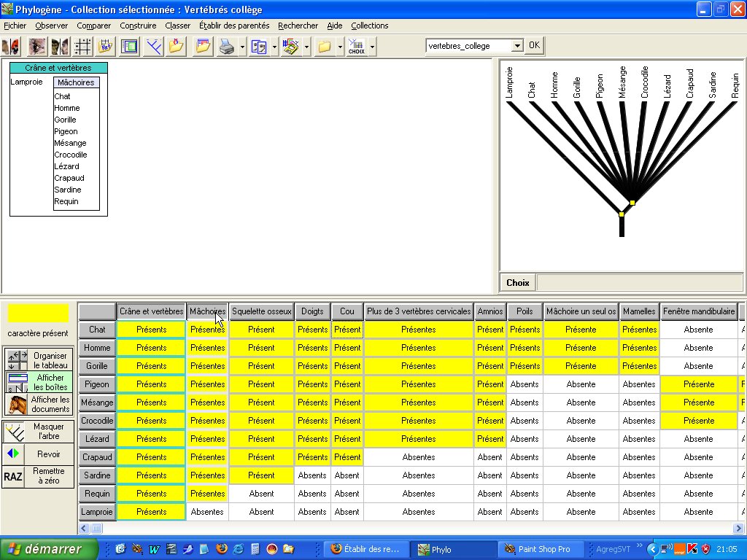This screenshot has height=560, width=747.
Task: Expand the dropdown arrow beside the printer icon
Action: click(x=242, y=47)
